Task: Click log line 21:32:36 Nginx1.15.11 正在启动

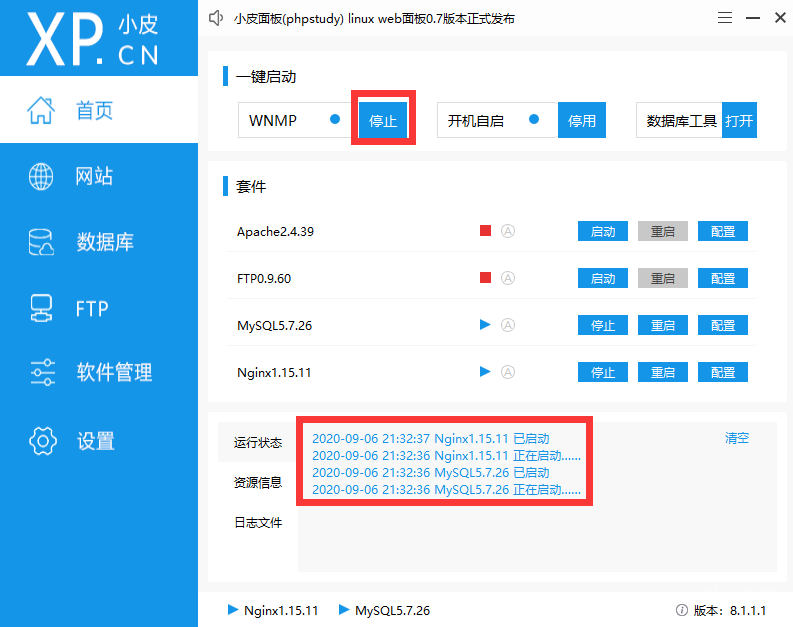Action: 447,456
